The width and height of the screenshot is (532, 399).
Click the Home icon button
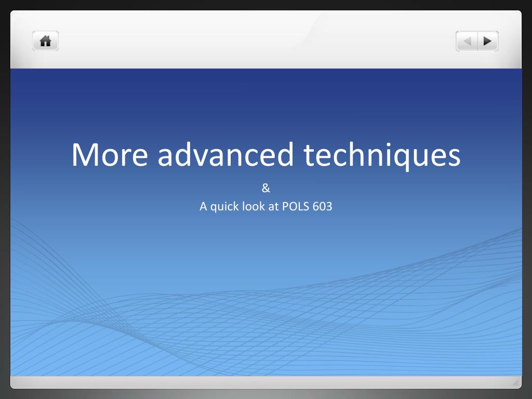[46, 41]
